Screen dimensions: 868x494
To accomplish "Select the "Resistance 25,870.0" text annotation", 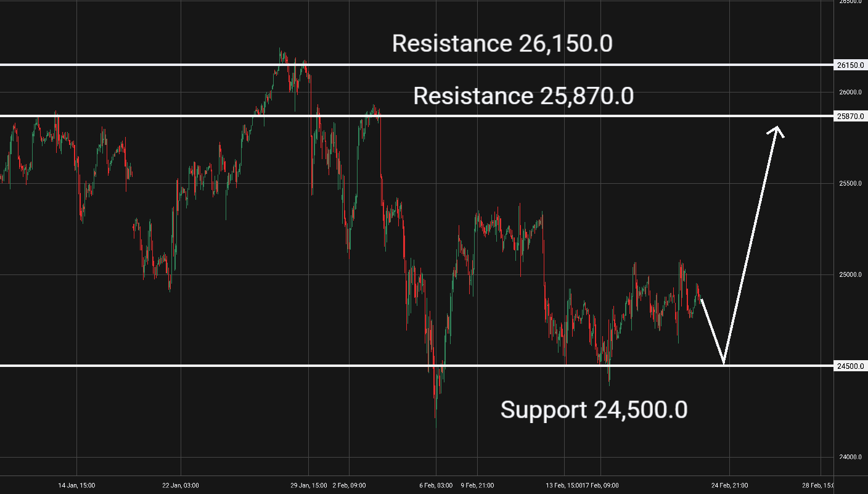I will point(523,96).
